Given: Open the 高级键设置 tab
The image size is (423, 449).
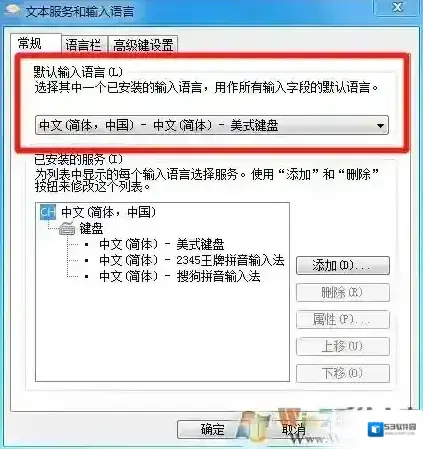Looking at the screenshot, I should [143, 45].
